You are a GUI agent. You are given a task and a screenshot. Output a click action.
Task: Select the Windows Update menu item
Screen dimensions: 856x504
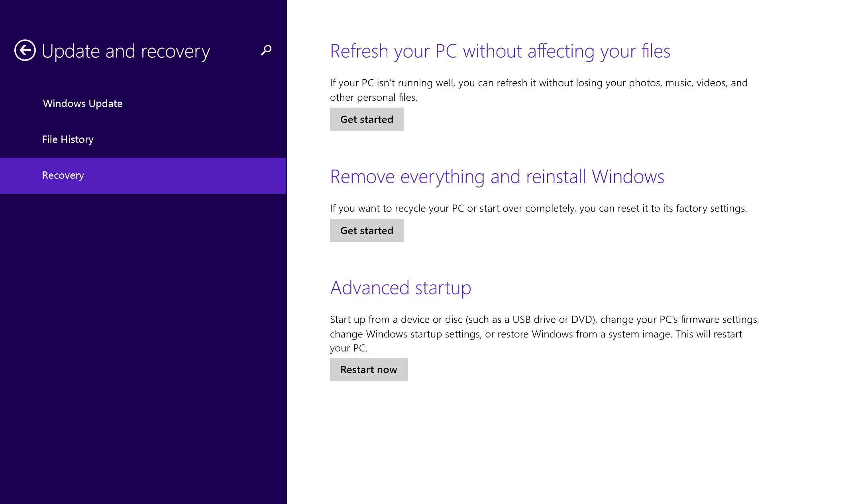[83, 103]
